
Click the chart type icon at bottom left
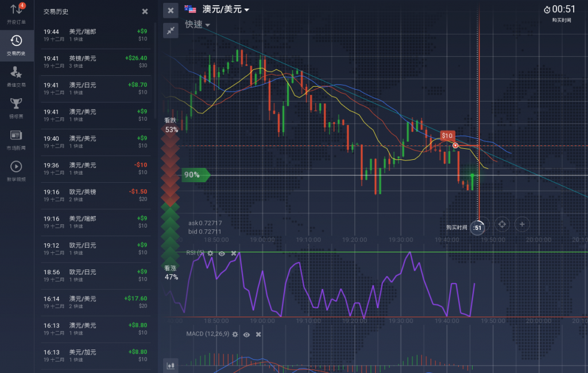(x=171, y=365)
